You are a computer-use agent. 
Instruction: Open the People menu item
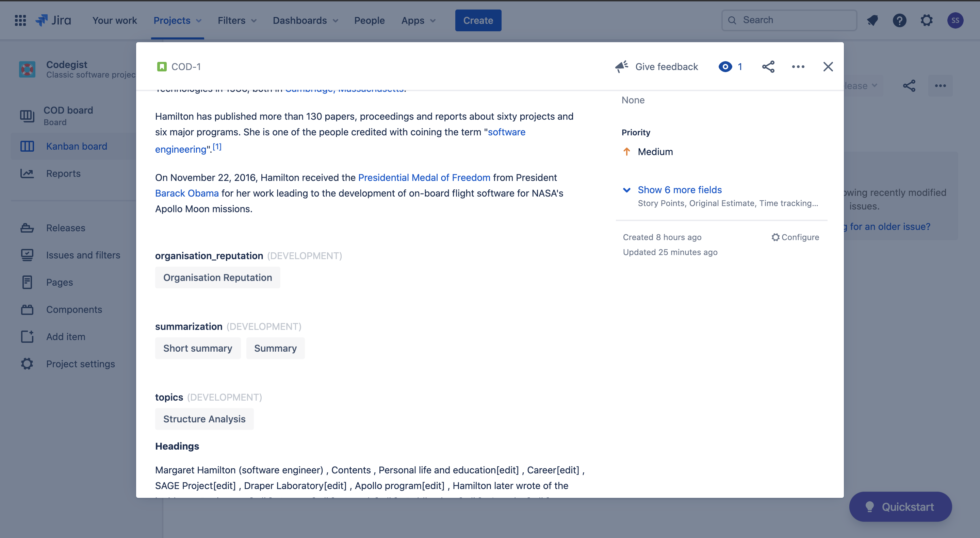click(x=369, y=20)
